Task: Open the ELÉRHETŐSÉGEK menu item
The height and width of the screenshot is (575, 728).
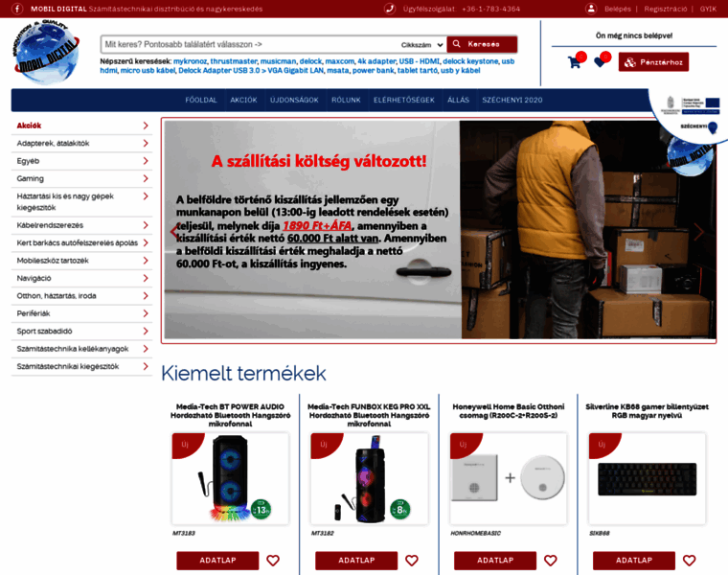Action: point(404,100)
